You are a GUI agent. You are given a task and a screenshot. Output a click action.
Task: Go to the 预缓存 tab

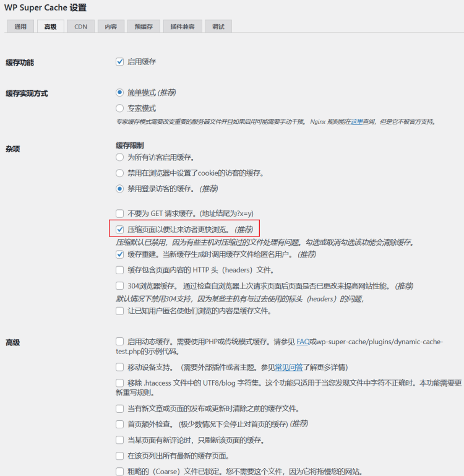144,27
